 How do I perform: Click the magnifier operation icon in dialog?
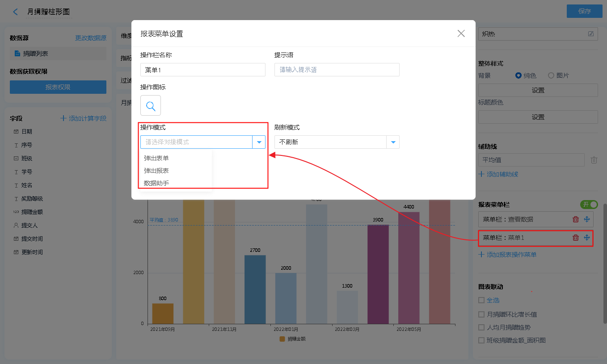[151, 106]
